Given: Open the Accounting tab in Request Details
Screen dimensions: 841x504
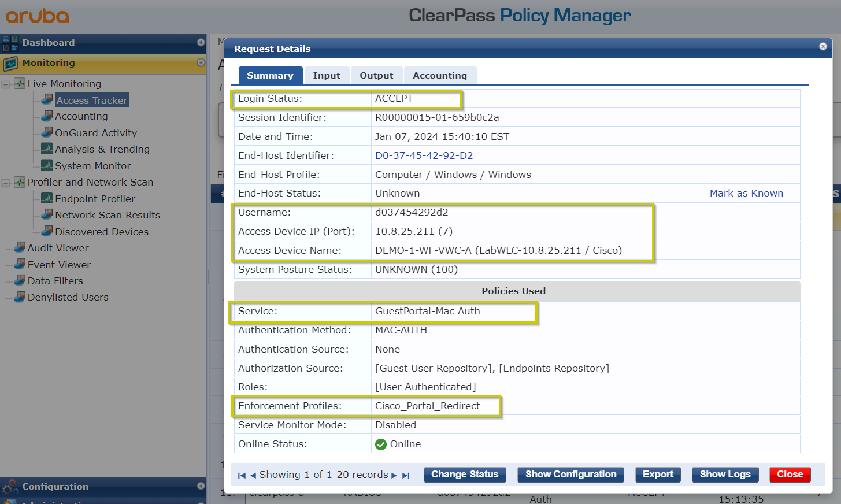Looking at the screenshot, I should coord(440,75).
